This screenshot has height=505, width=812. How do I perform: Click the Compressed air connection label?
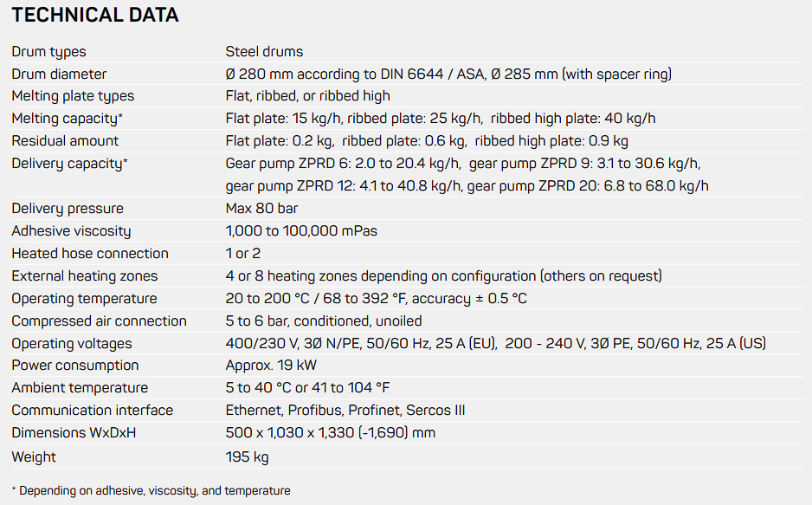pyautogui.click(x=99, y=321)
